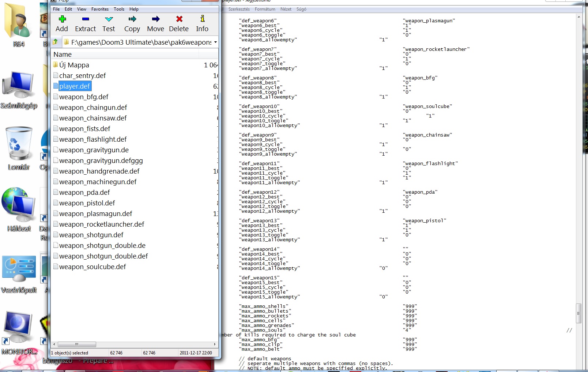The width and height of the screenshot is (588, 372).
Task: Click the weapon_chaingun.def file icon
Action: point(56,107)
